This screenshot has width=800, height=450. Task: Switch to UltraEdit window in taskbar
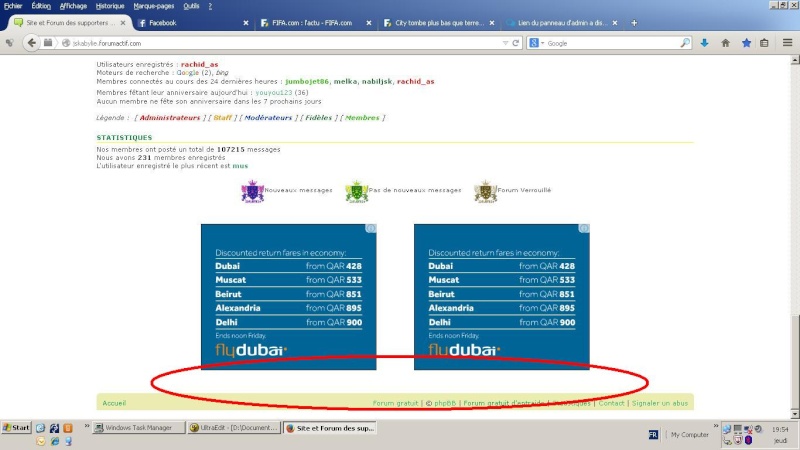point(234,428)
